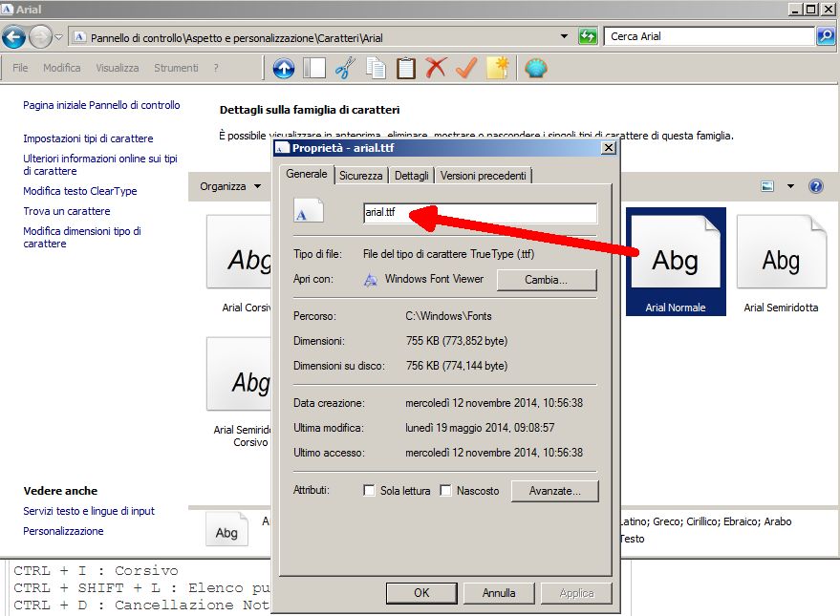
Task: Go back using the blue Back arrow
Action: click(x=13, y=37)
